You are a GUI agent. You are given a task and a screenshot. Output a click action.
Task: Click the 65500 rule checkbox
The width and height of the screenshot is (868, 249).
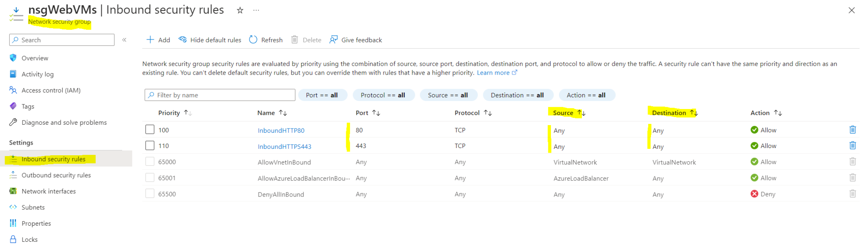tap(150, 194)
